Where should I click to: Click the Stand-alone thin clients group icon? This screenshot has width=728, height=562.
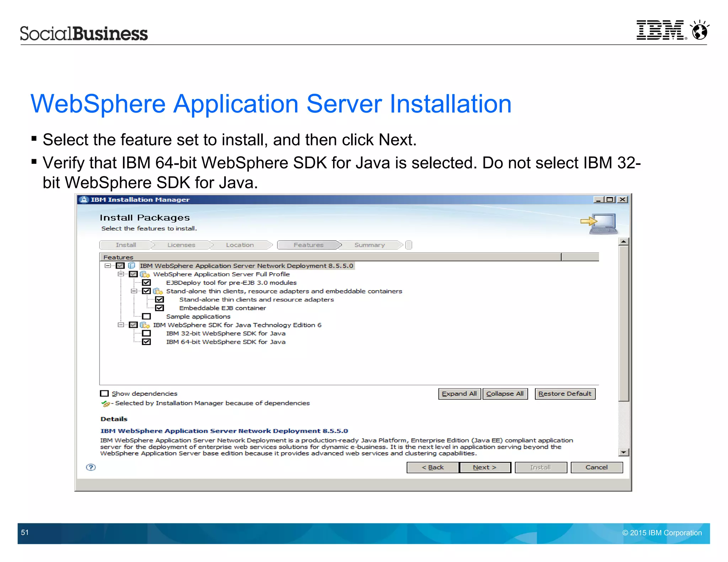click(x=158, y=291)
